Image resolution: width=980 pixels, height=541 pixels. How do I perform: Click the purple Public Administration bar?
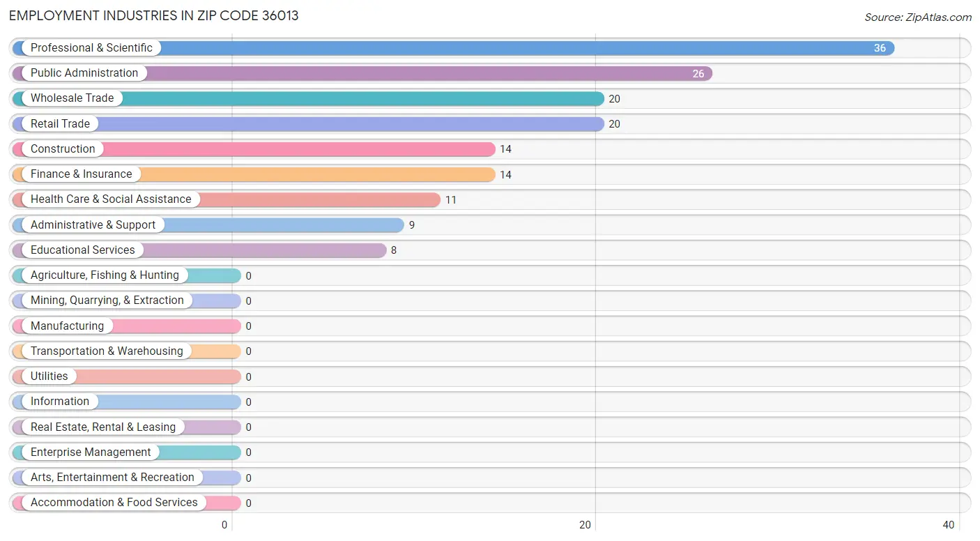click(x=362, y=73)
